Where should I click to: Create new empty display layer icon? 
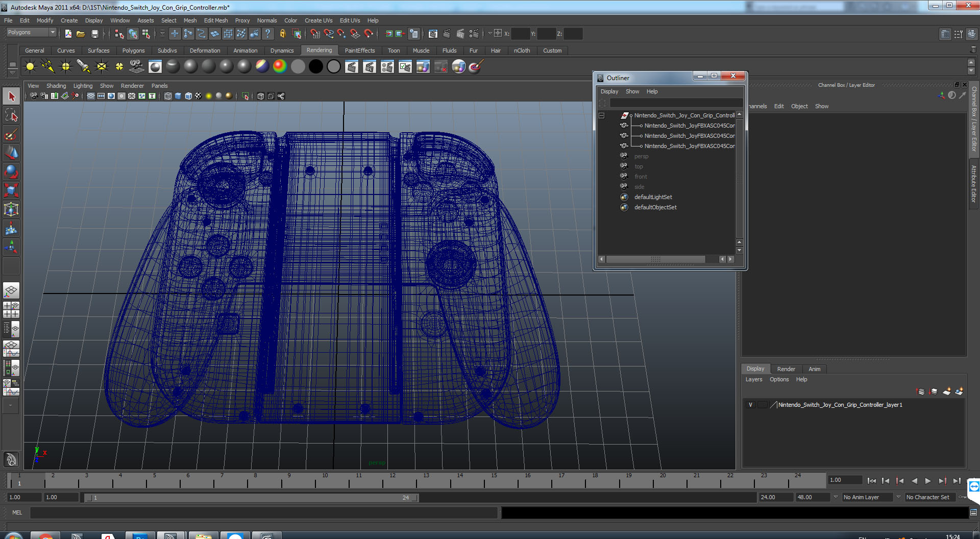pyautogui.click(x=947, y=391)
